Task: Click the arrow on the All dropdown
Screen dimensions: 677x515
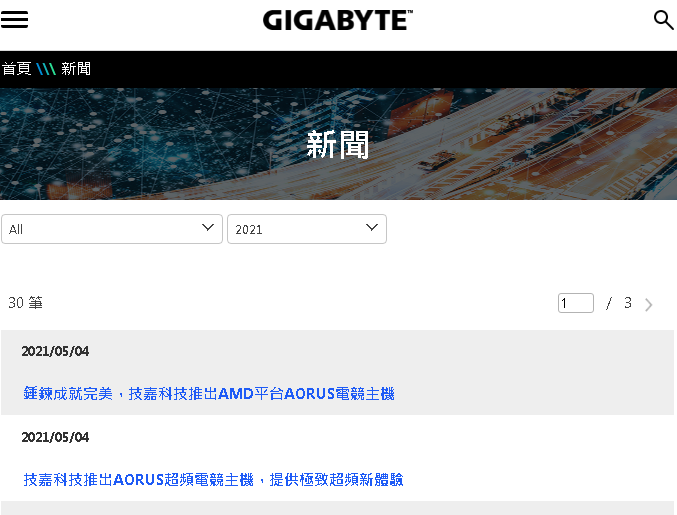Action: (209, 228)
